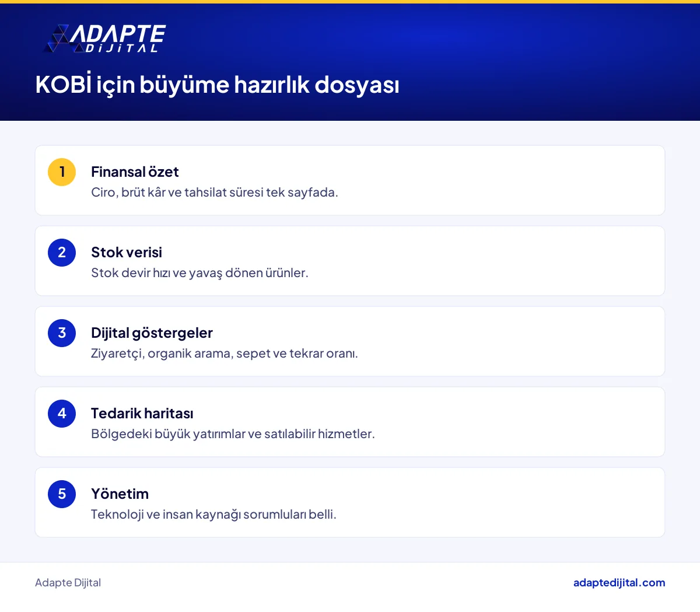Select the 'Tedarik haritası' heading
700x612 pixels.
(x=142, y=413)
